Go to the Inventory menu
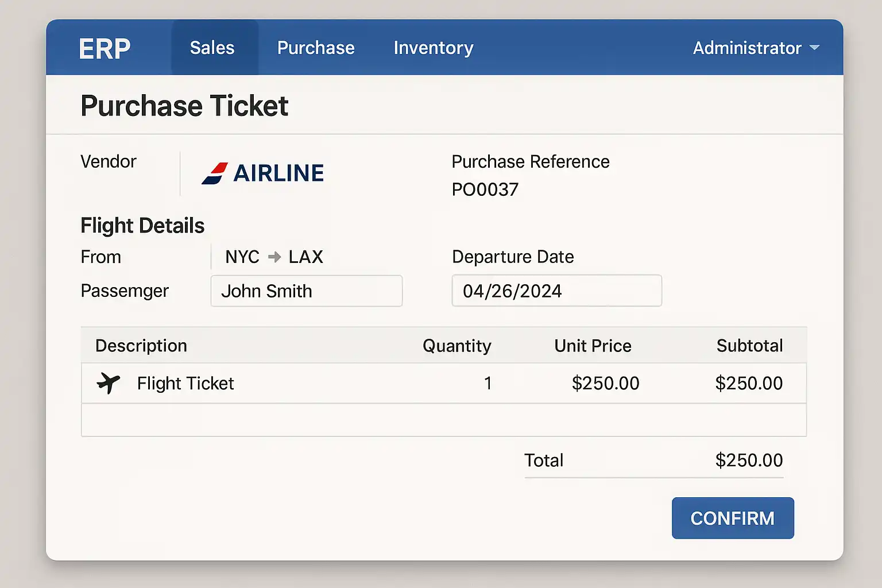 coord(434,48)
